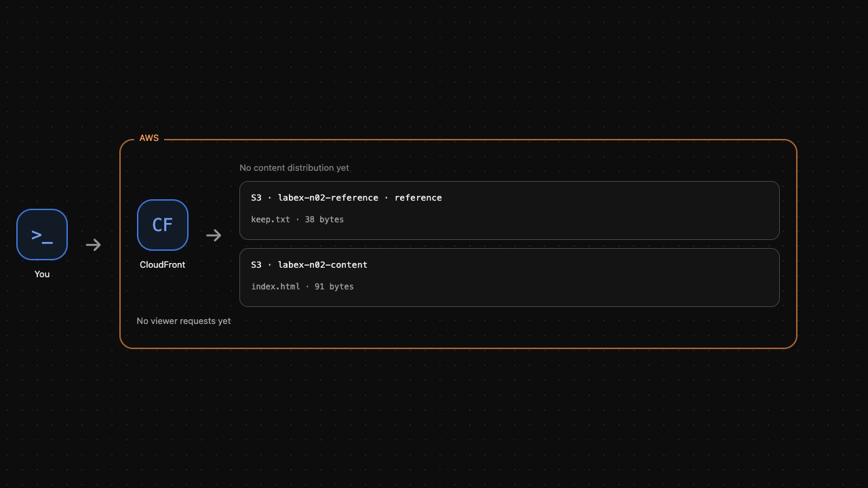Select the keep.txt file entry

[x=271, y=220]
